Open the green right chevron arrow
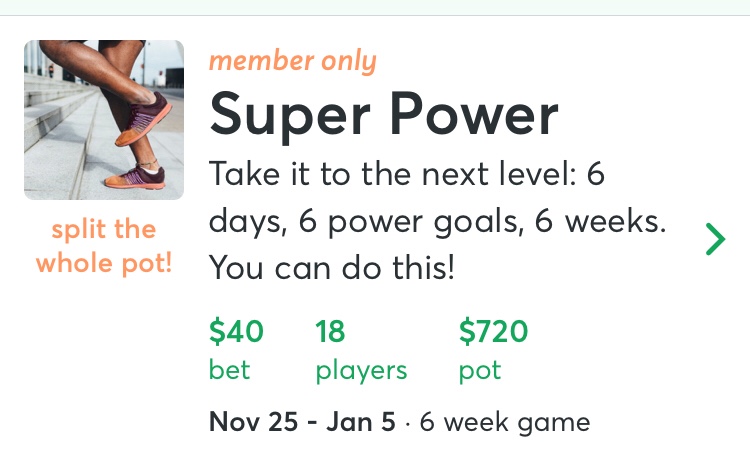 click(715, 239)
